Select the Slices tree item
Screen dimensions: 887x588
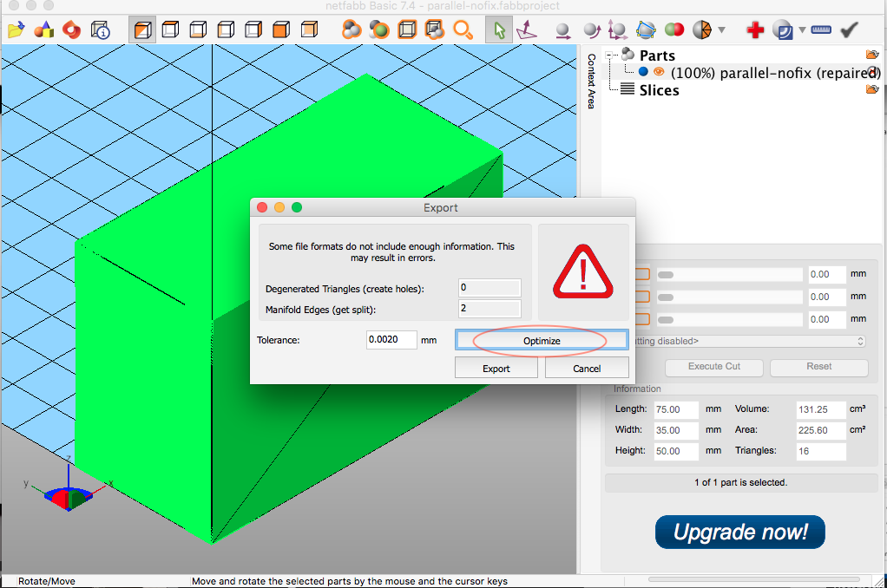coord(659,90)
